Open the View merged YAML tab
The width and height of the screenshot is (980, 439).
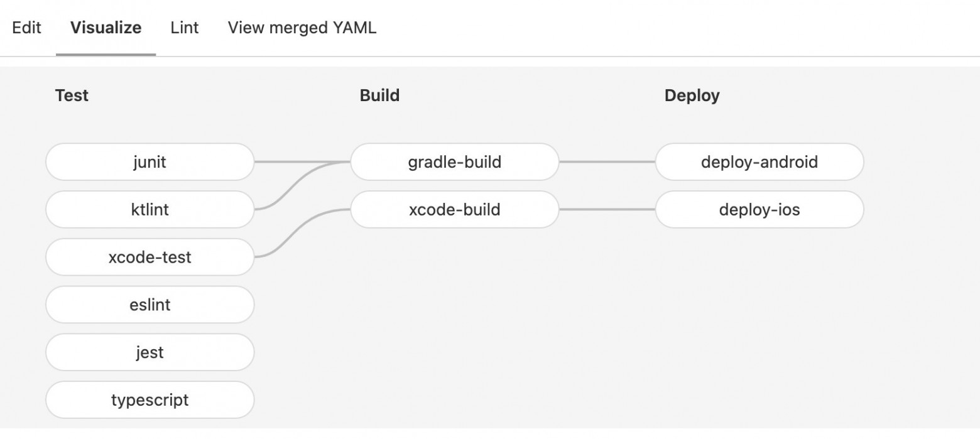(302, 28)
